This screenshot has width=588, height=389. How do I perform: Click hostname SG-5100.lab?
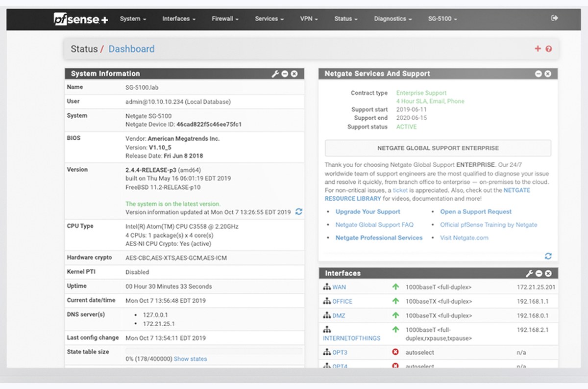142,88
